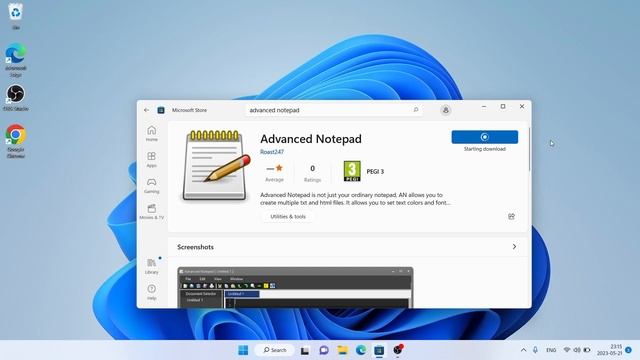Open the Recycle Bin desktop icon
Image resolution: width=640 pixels, height=360 pixels.
coord(16,16)
